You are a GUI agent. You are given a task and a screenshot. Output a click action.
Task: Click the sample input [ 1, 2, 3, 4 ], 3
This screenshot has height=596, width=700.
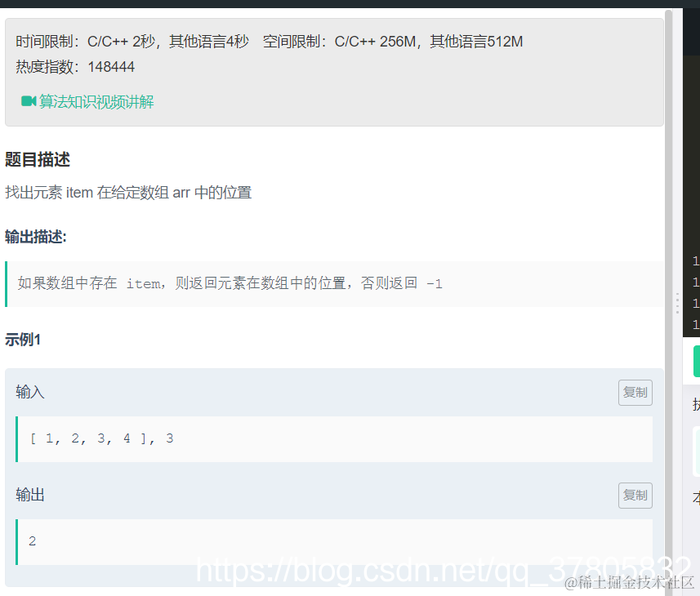tap(102, 438)
